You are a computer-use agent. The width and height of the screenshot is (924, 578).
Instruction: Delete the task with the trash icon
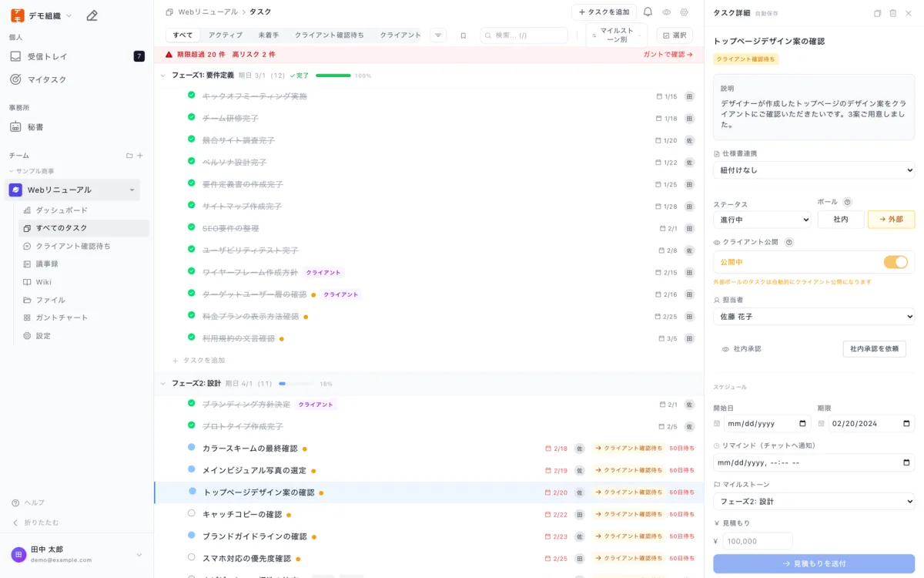[893, 13]
